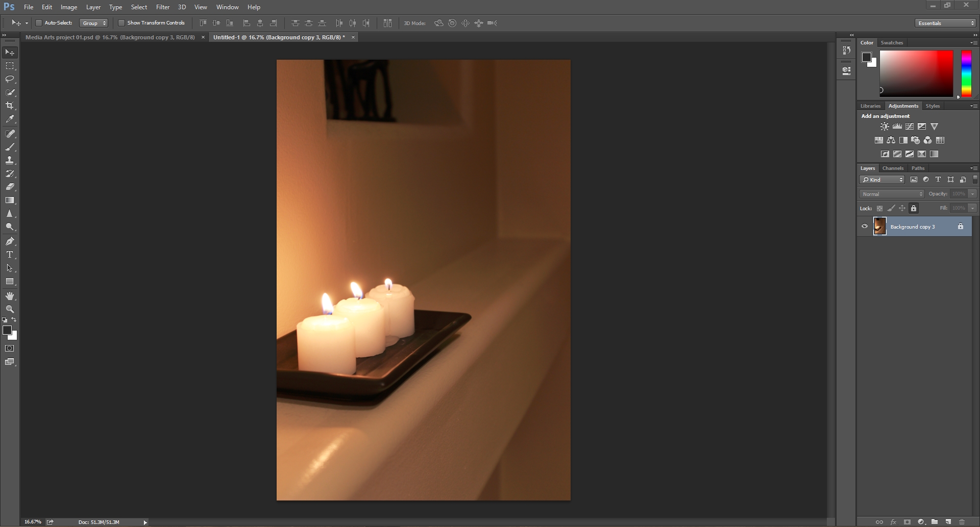
Task: Select the Gradient tool
Action: 10,200
